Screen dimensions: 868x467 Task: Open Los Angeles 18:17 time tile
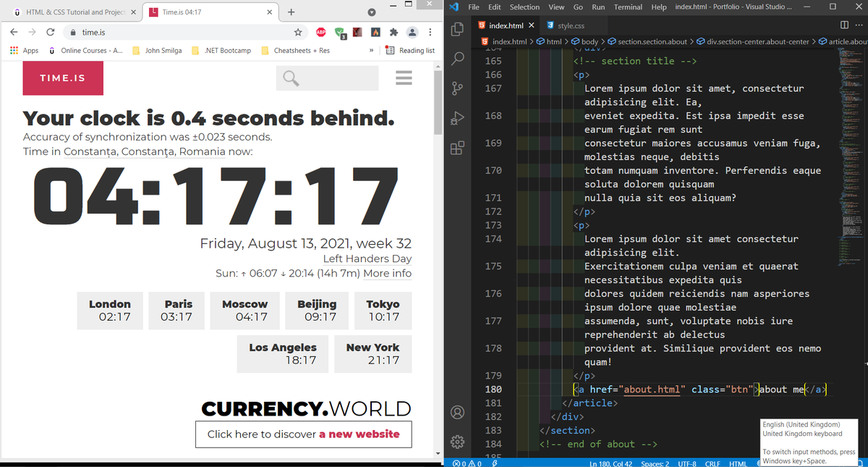283,354
